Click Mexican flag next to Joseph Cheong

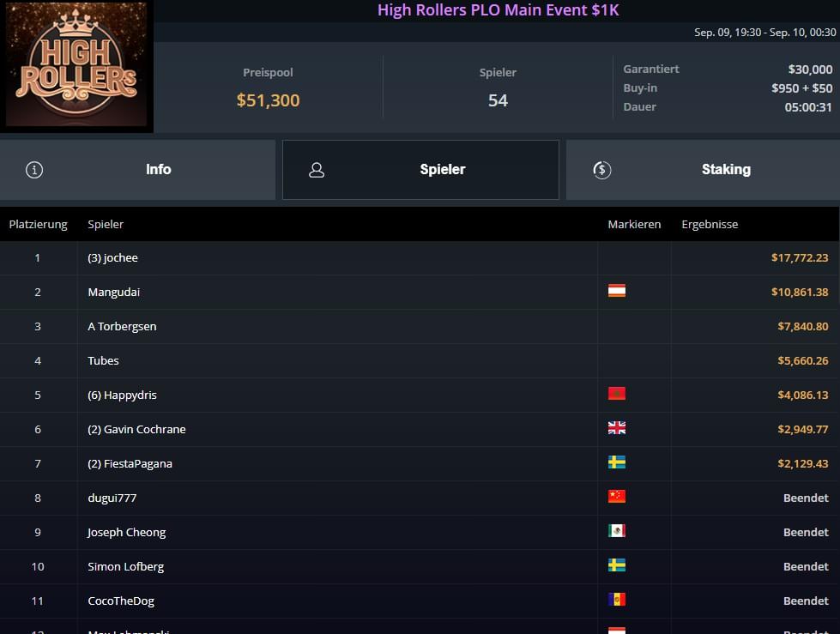(616, 531)
